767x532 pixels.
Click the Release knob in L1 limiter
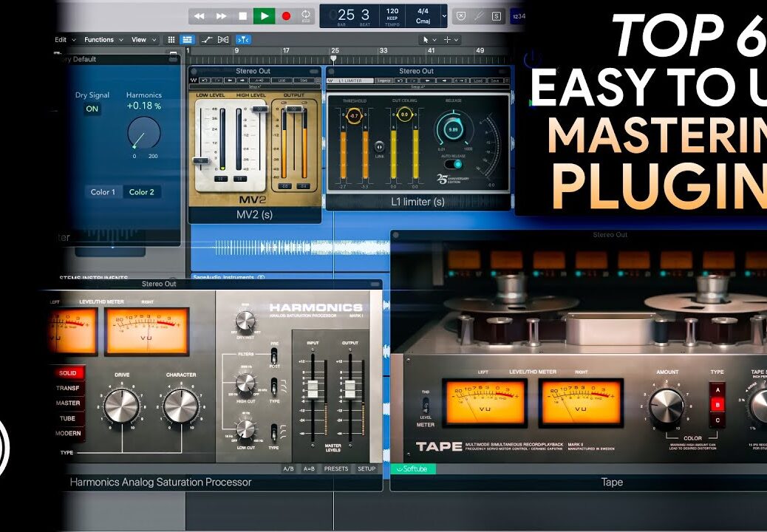tap(453, 129)
